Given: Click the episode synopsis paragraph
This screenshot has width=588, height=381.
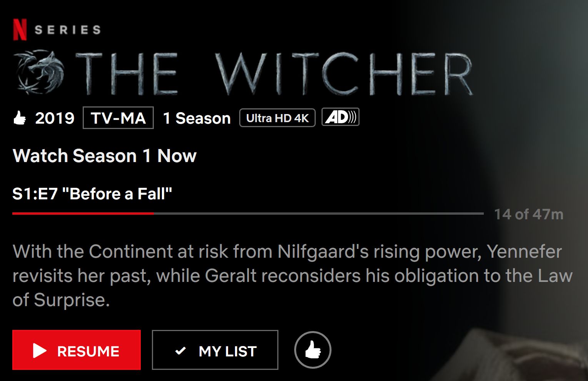Looking at the screenshot, I should pos(292,276).
